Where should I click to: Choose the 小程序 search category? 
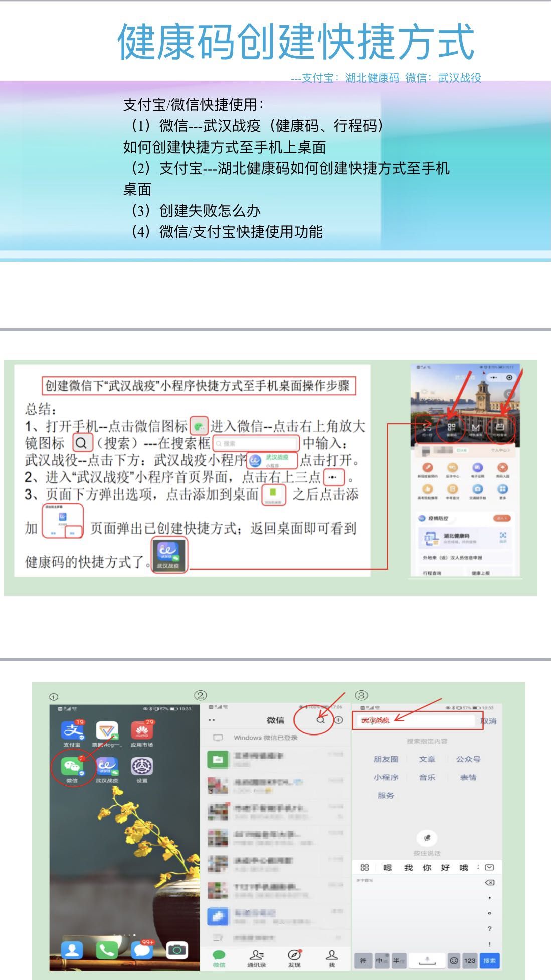click(386, 777)
